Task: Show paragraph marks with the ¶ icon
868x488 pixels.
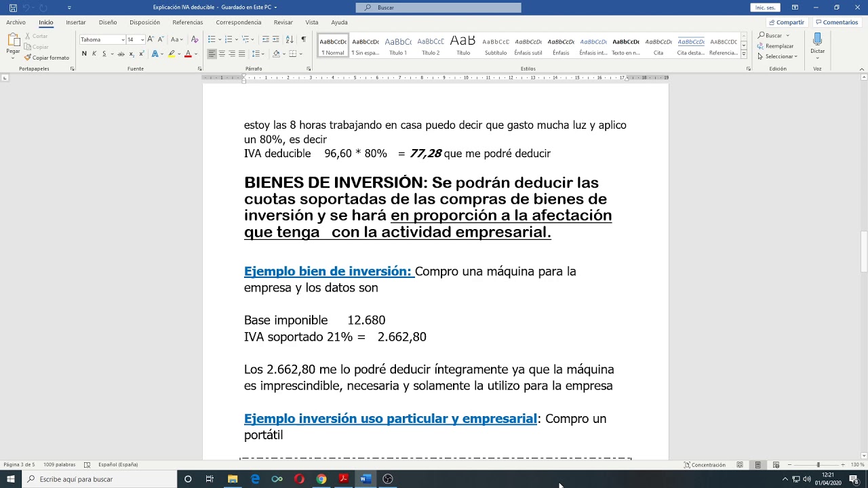Action: click(x=303, y=39)
